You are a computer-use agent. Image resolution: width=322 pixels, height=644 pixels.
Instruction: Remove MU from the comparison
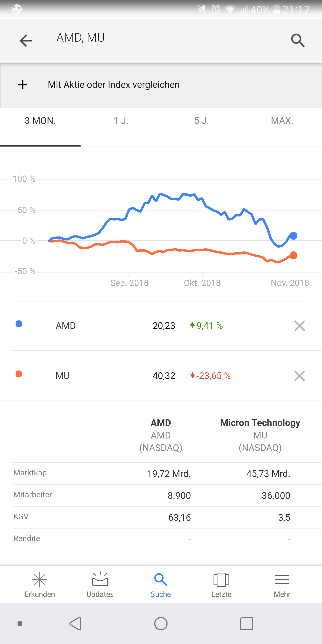click(299, 376)
